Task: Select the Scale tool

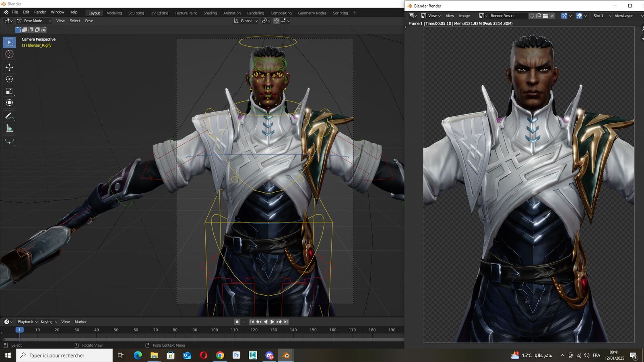Action: pos(9,91)
